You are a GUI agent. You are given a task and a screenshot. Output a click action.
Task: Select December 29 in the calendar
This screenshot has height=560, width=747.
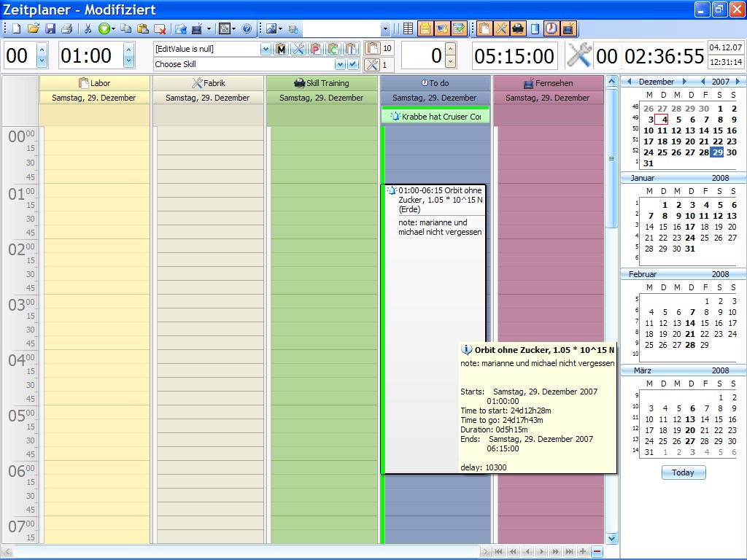[718, 152]
